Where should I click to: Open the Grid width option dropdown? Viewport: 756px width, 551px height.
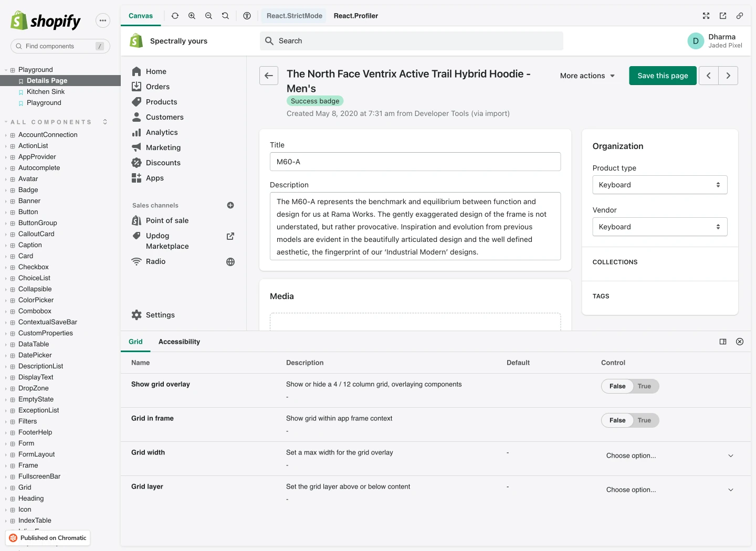click(x=669, y=455)
